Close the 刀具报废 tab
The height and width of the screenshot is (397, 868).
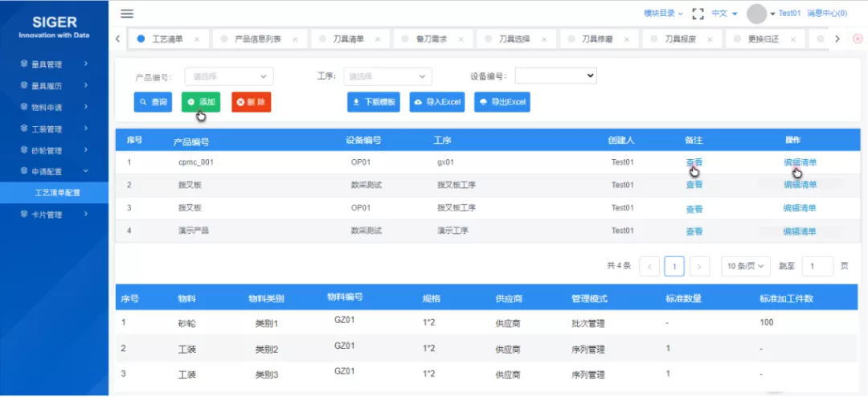pos(710,39)
